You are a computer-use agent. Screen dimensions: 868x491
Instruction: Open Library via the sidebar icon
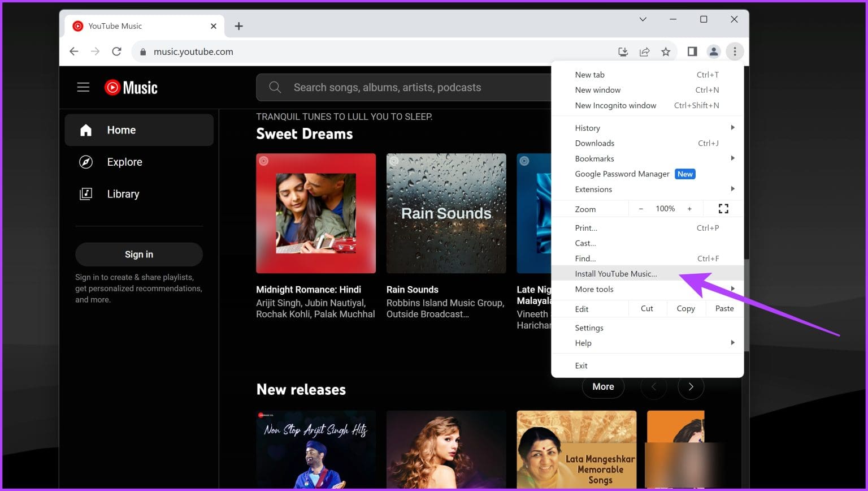[x=86, y=193]
